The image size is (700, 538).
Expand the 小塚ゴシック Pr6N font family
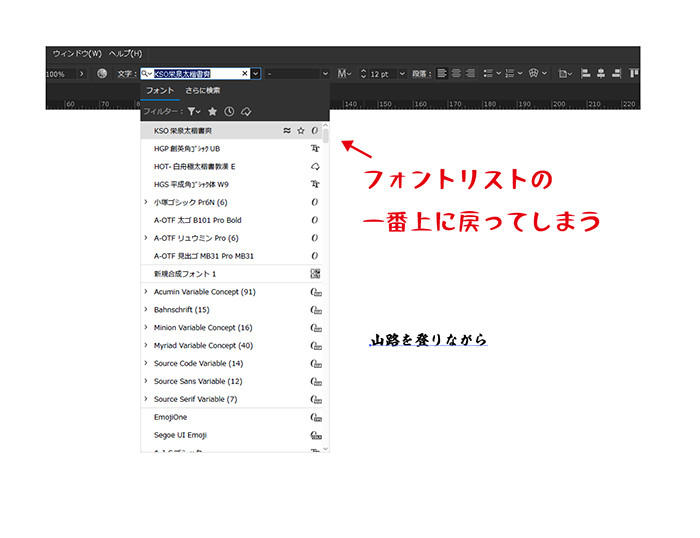click(x=146, y=202)
